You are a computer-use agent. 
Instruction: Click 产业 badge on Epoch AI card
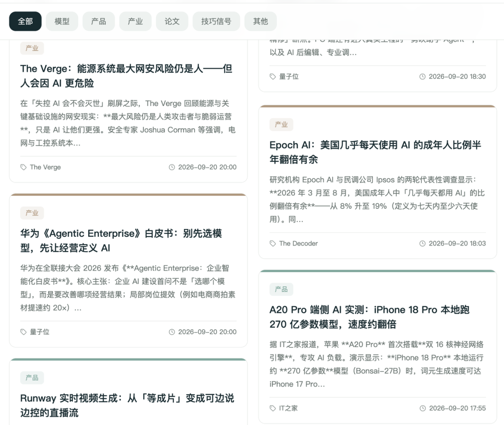(x=281, y=125)
